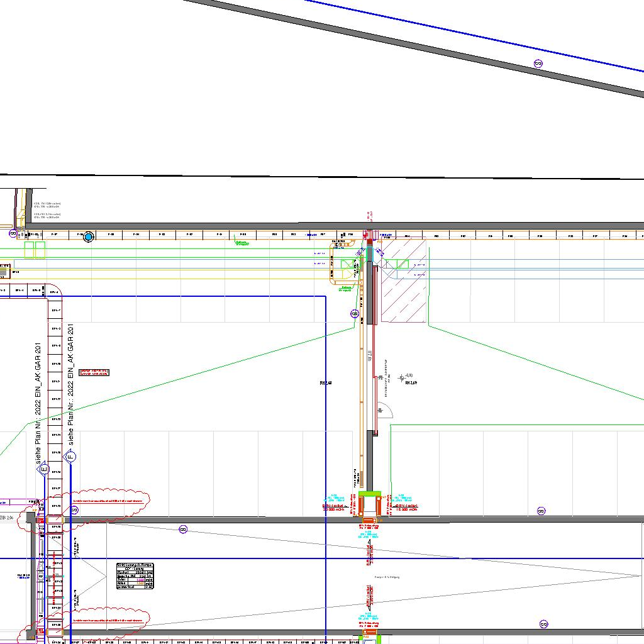This screenshot has width=644, height=644.
Task: Click the bright green block atop the shaft
Action: (x=370, y=492)
